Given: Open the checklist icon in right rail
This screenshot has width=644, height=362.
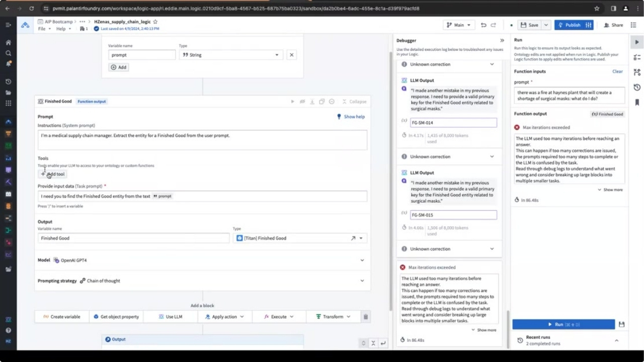Looking at the screenshot, I should click(x=637, y=57).
